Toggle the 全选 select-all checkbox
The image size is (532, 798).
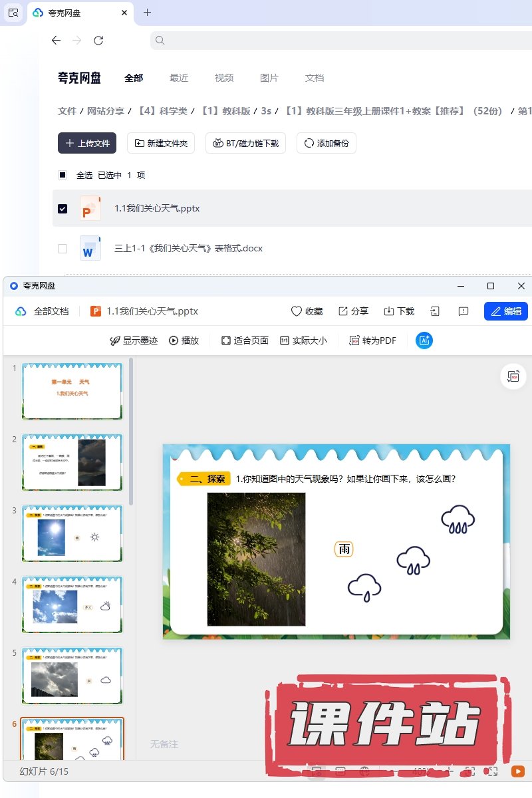click(63, 176)
